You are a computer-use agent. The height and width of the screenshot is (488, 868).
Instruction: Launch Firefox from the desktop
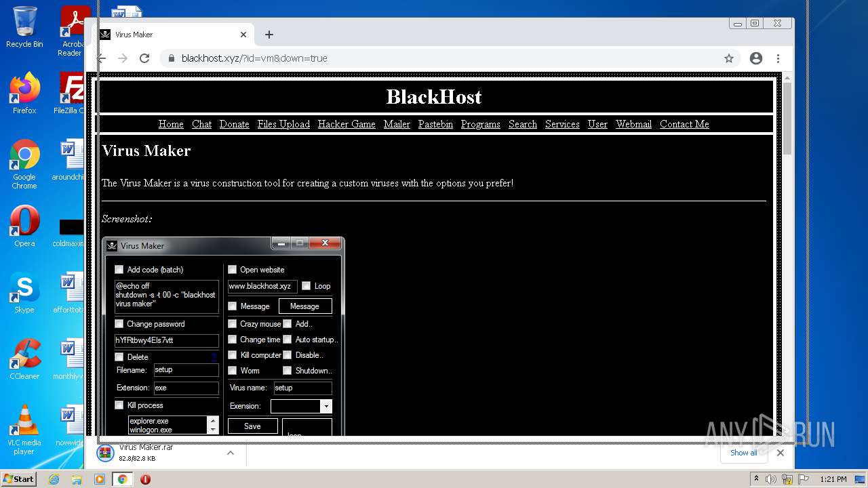tap(24, 93)
